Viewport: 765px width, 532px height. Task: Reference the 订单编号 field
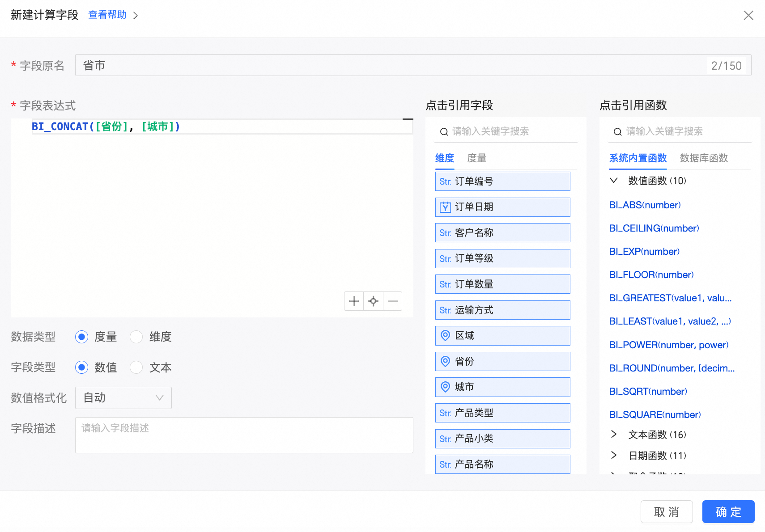[503, 182]
